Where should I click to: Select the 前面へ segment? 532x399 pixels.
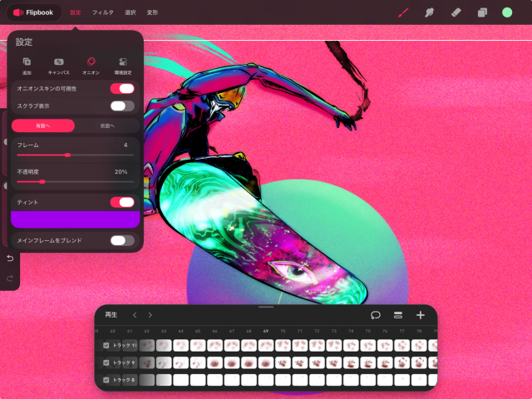coord(107,126)
